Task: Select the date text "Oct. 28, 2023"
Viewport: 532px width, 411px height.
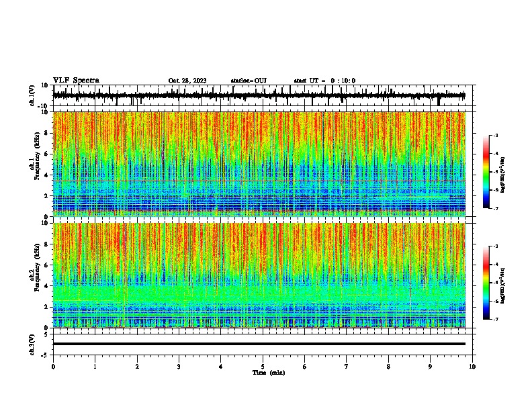Action: (187, 81)
